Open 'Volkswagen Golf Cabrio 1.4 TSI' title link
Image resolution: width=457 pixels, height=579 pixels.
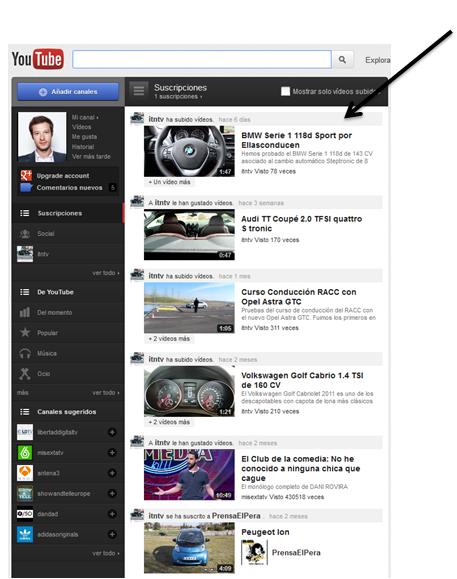tap(302, 380)
